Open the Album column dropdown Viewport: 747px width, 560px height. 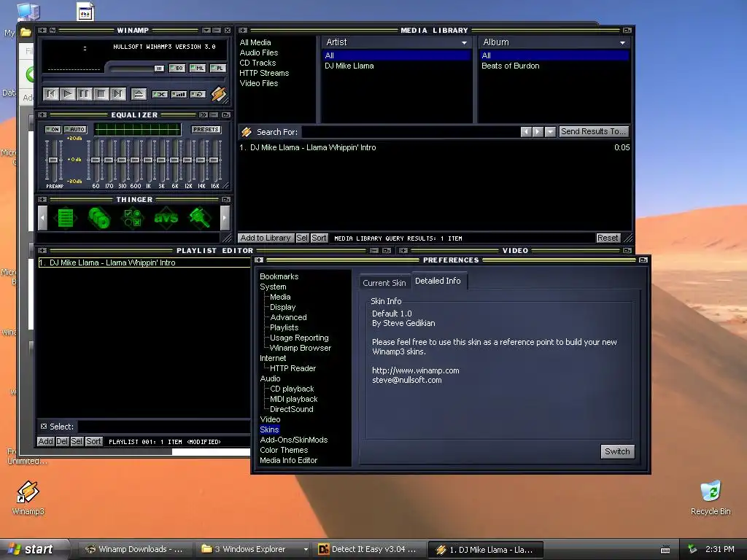[x=622, y=43]
